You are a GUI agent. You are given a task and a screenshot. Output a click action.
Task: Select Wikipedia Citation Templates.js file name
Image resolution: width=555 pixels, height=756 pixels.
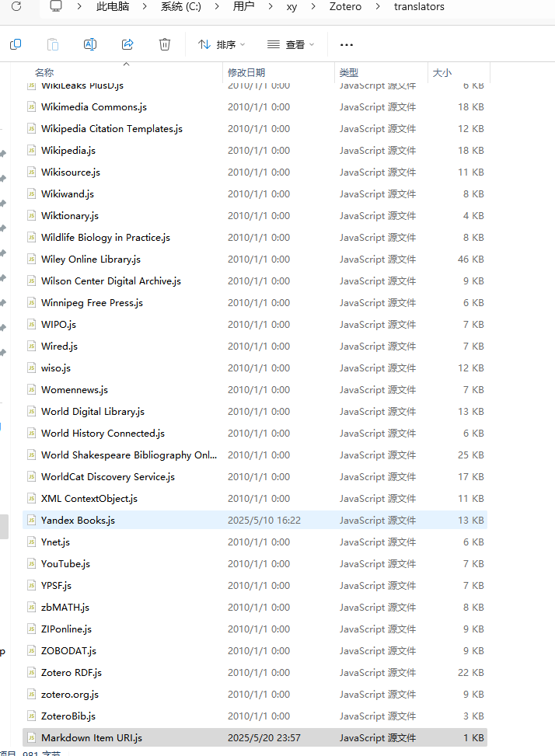[112, 129]
